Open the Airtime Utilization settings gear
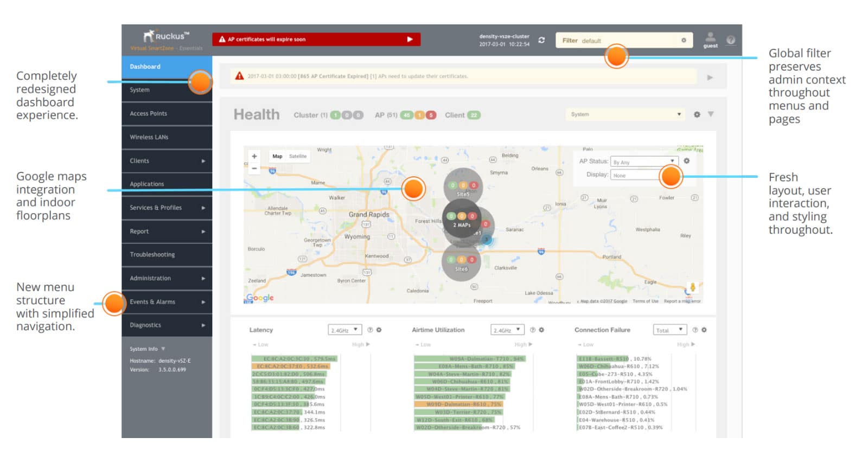Image resolution: width=868 pixels, height=463 pixels. pos(541,330)
